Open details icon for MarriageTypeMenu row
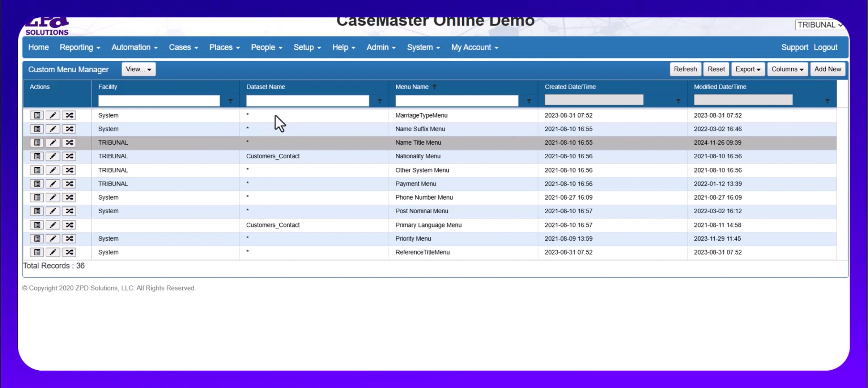Screen dimensions: 868x388 [37, 115]
